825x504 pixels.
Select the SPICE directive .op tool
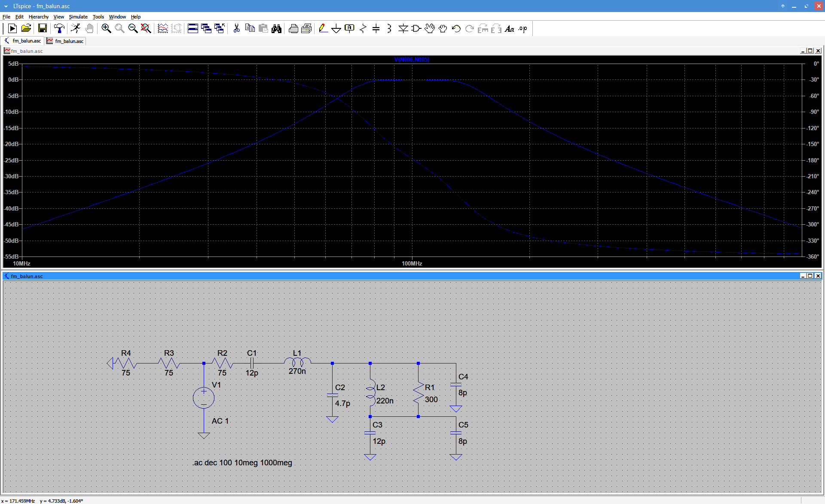pos(522,28)
